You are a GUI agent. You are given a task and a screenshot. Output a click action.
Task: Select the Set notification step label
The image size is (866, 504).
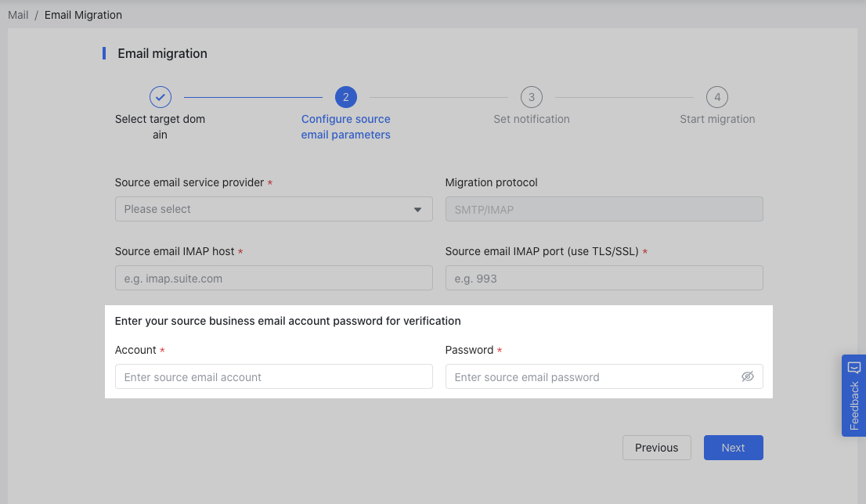point(531,119)
